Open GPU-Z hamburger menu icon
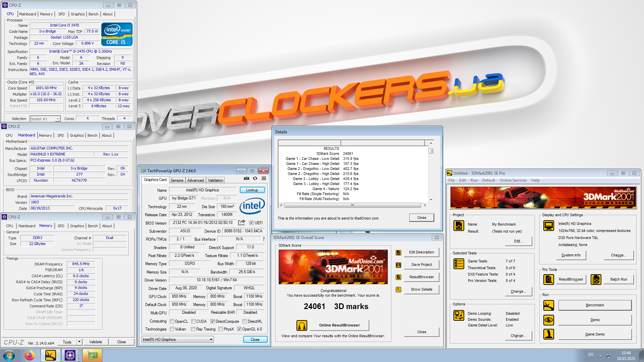The image size is (644, 362). [264, 179]
